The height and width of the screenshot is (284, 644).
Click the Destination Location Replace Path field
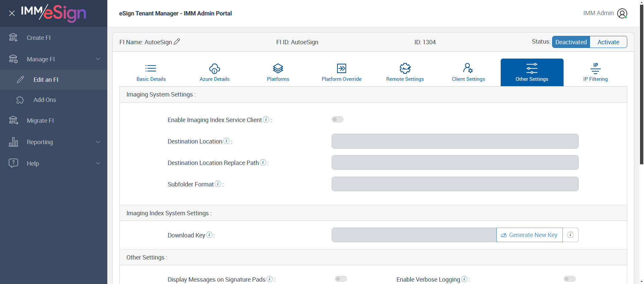coord(455,163)
